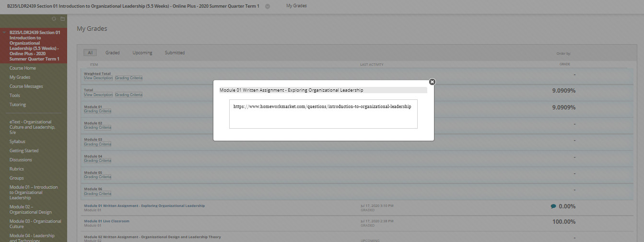
Task: Open My Grades in sidebar menu
Action: click(x=20, y=77)
